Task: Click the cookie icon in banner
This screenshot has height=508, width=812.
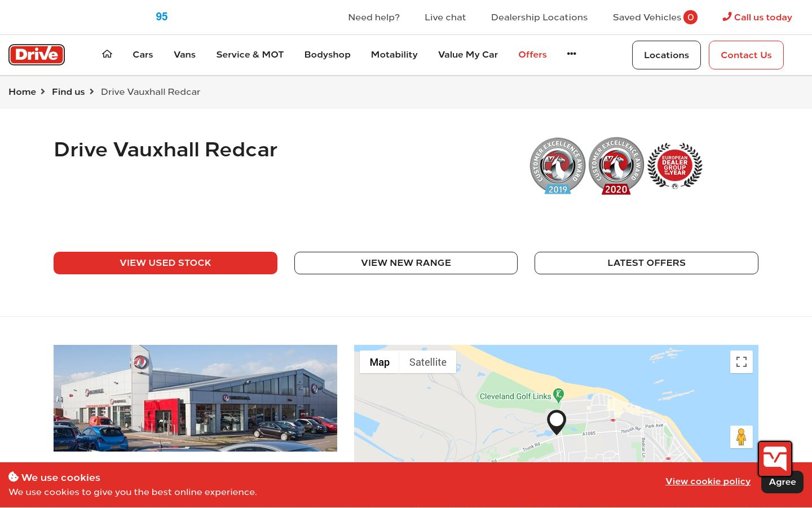Action: coord(14,477)
